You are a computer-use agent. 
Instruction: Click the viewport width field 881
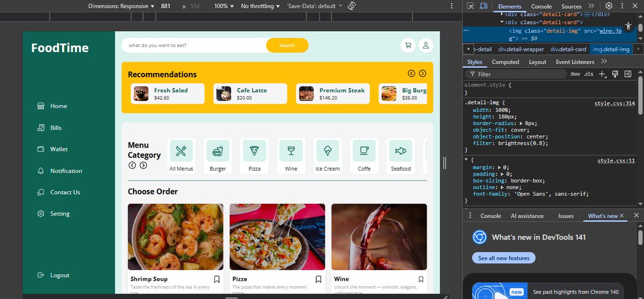[x=165, y=6]
